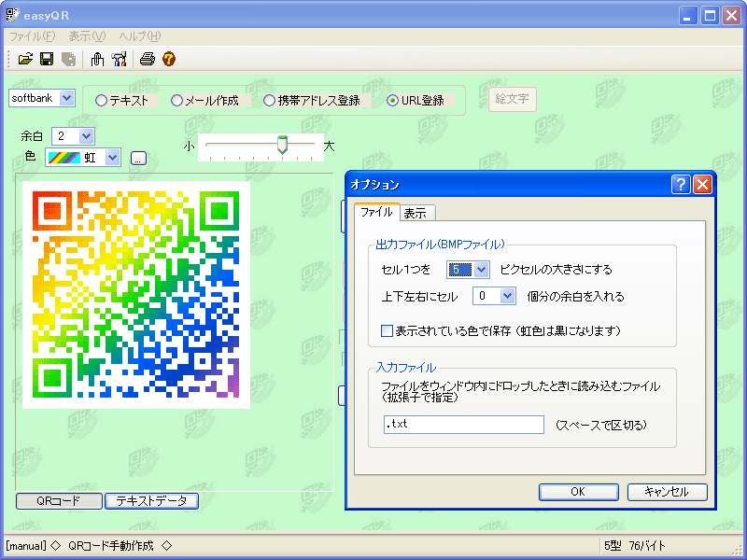Select the テキスト radio button
This screenshot has width=747, height=560.
pos(101,101)
